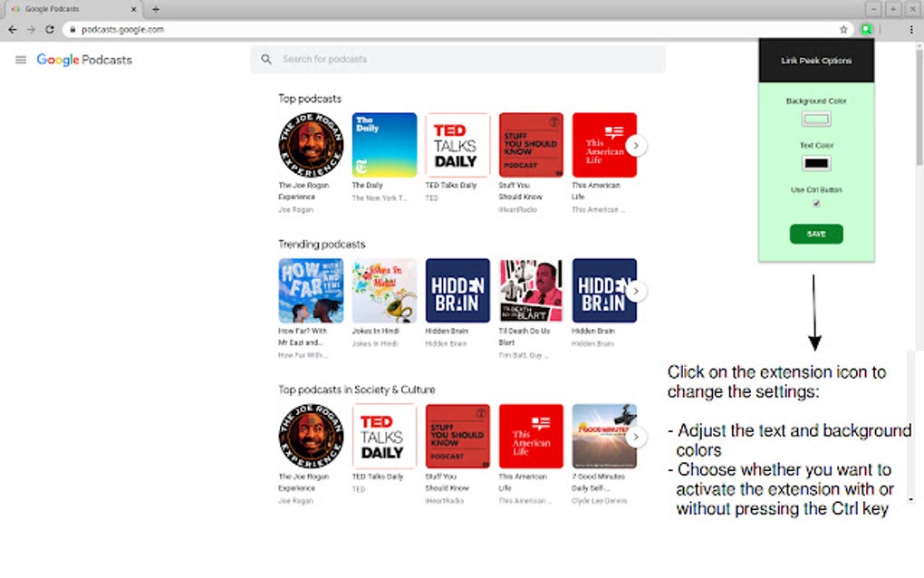Click the Link Peek Options header
Viewport: 924px width, 578px height.
[816, 61]
